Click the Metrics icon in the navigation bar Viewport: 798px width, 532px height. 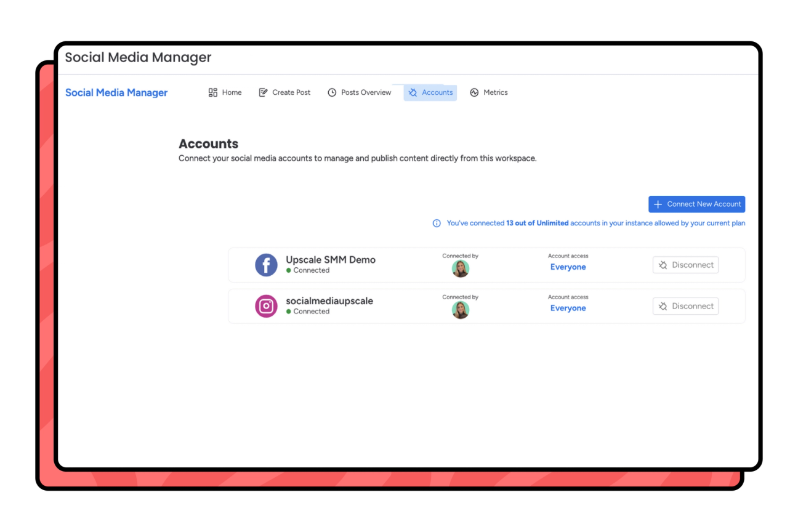(x=474, y=92)
